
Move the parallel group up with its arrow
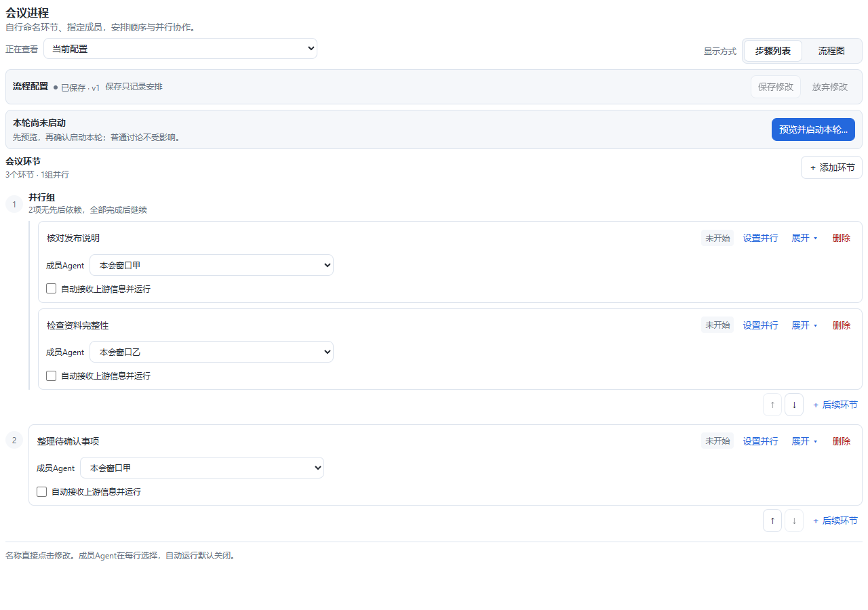tap(772, 405)
